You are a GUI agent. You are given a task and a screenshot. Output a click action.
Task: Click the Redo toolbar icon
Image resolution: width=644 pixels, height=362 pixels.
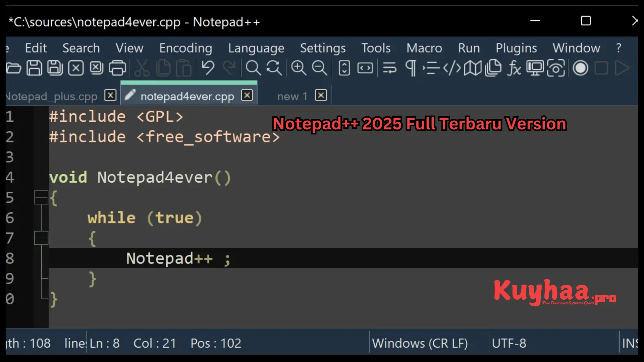(x=229, y=68)
